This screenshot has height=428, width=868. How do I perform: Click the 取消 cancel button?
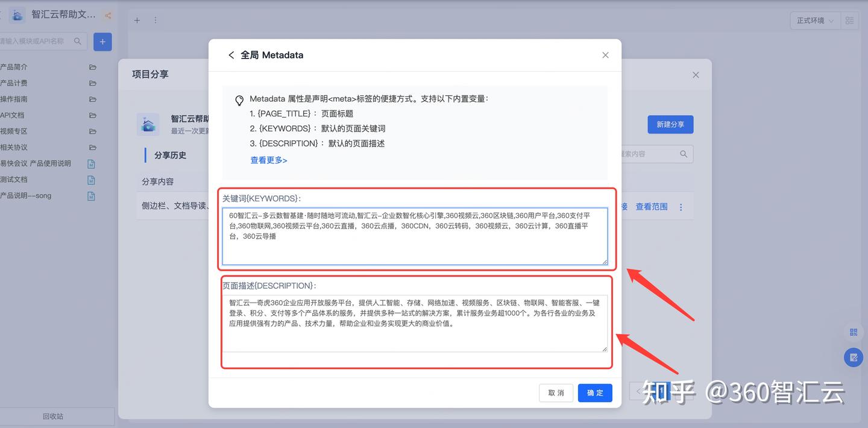[x=556, y=393]
